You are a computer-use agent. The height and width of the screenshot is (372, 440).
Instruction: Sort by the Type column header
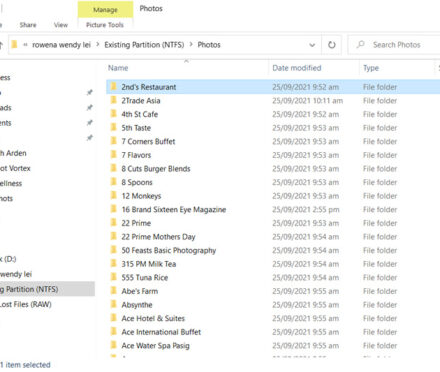(x=371, y=68)
